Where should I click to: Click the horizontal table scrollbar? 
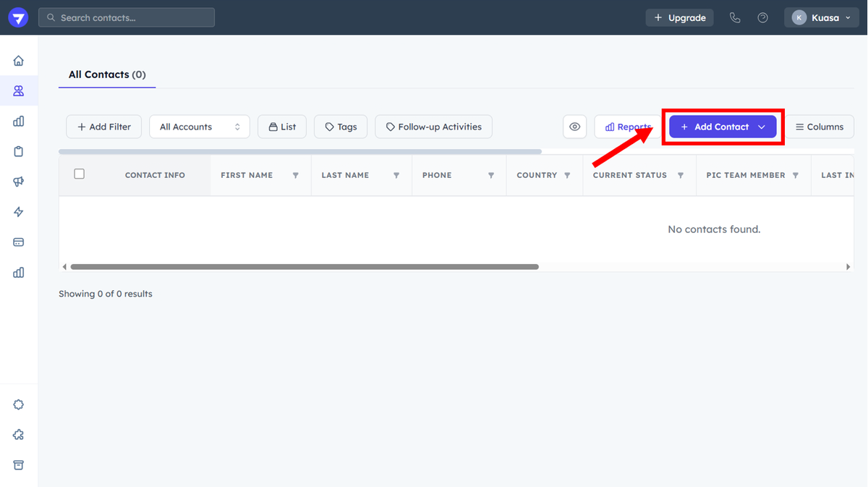tap(304, 267)
